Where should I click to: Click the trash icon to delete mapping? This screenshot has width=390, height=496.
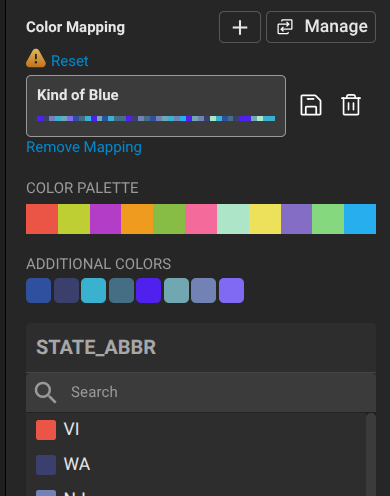point(351,105)
